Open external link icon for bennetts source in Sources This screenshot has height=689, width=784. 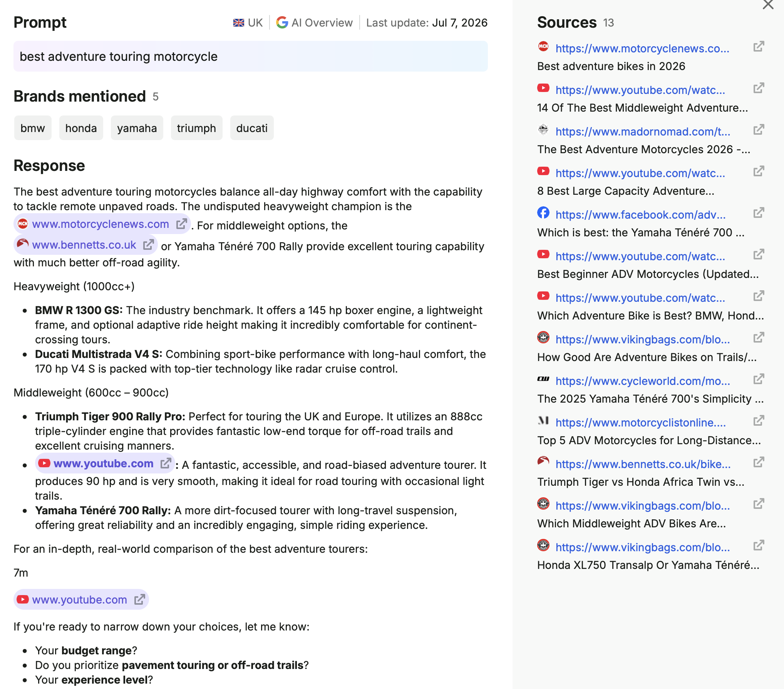(759, 462)
